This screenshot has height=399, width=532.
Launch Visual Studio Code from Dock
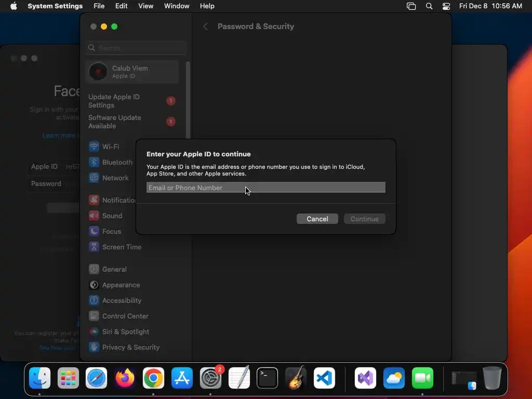point(324,378)
